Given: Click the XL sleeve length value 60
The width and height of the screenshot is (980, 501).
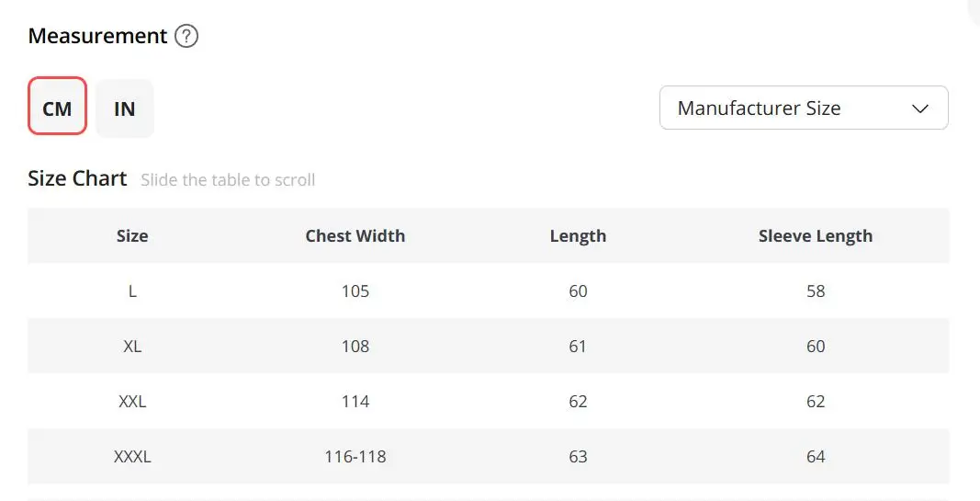Looking at the screenshot, I should (x=816, y=347).
